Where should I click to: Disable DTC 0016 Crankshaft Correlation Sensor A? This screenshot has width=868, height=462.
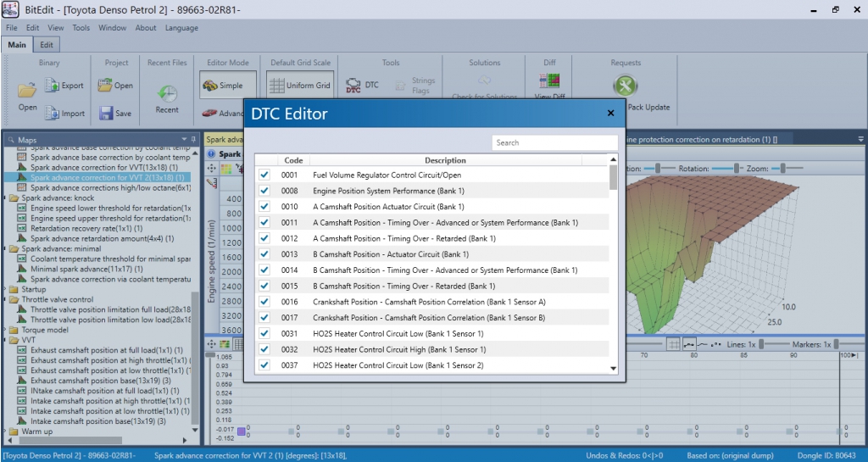[264, 302]
